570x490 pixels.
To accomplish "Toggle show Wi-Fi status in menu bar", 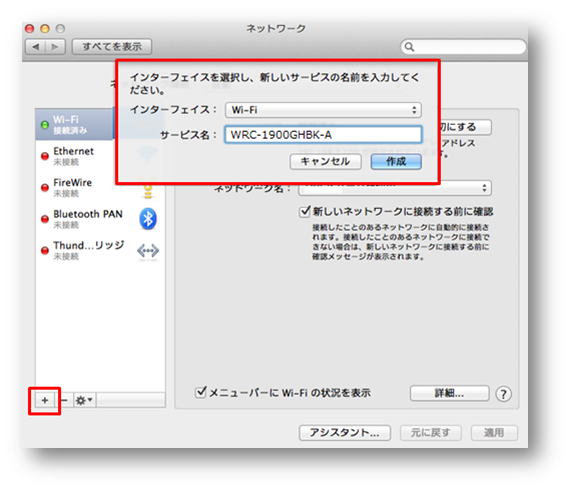I will tap(201, 392).
